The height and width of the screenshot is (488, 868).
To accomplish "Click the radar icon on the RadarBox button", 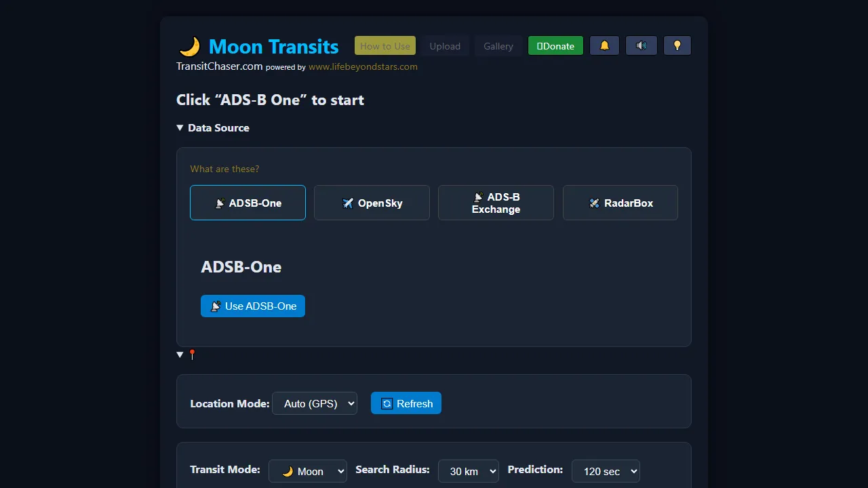I will pos(594,203).
